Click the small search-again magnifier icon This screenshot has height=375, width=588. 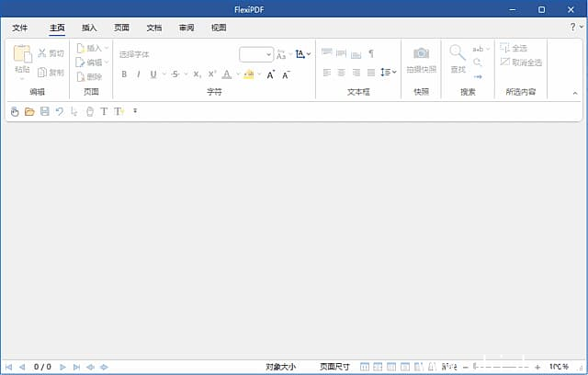pyautogui.click(x=478, y=62)
